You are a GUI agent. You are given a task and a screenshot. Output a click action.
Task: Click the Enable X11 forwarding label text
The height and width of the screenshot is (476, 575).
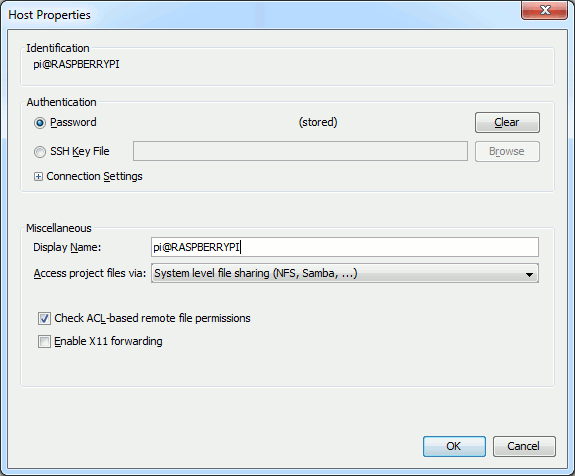click(x=108, y=341)
